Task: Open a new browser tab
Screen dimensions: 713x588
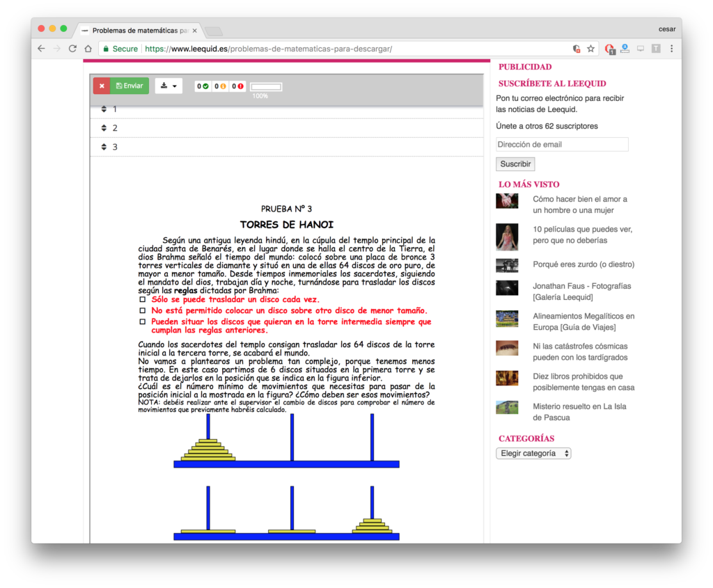Action: 214,31
